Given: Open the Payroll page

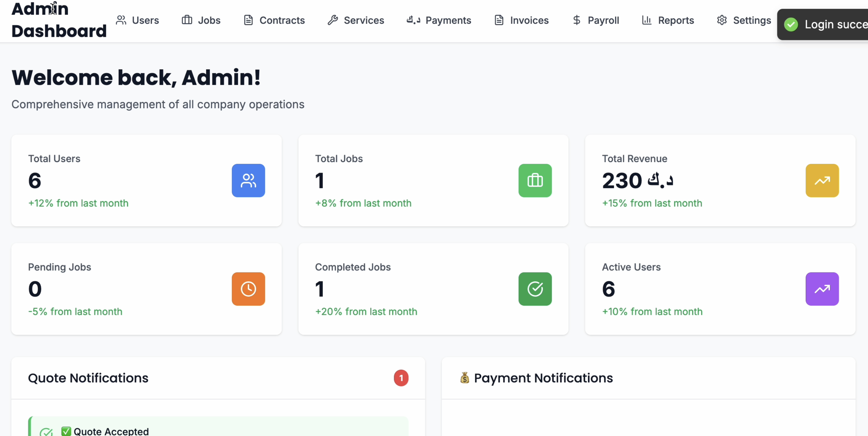Looking at the screenshot, I should [595, 20].
